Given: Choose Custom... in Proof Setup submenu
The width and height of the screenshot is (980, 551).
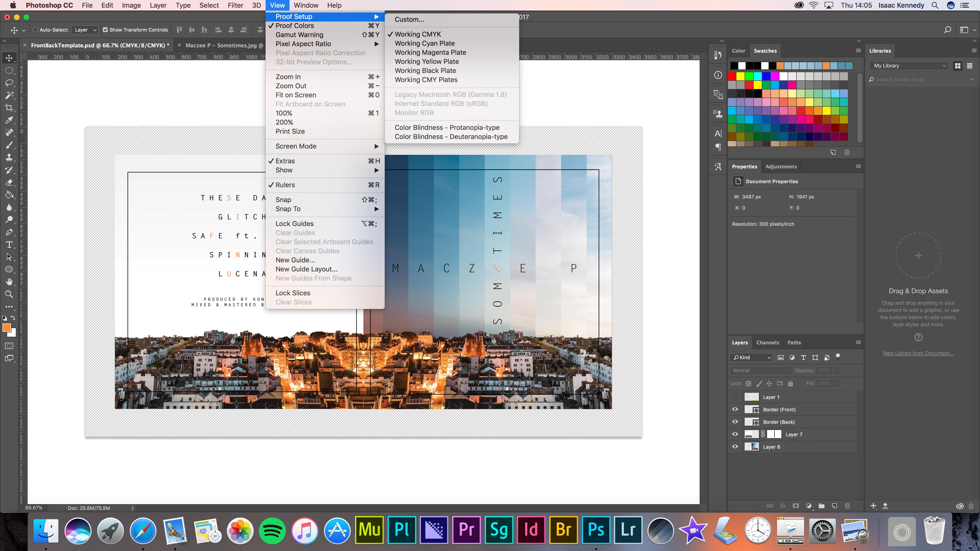Looking at the screenshot, I should coord(409,19).
